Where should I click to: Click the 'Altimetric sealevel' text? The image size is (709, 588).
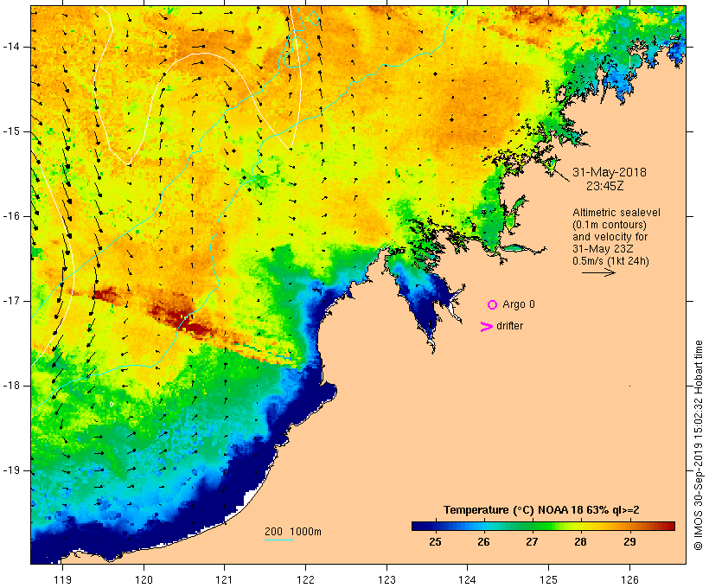click(x=616, y=213)
